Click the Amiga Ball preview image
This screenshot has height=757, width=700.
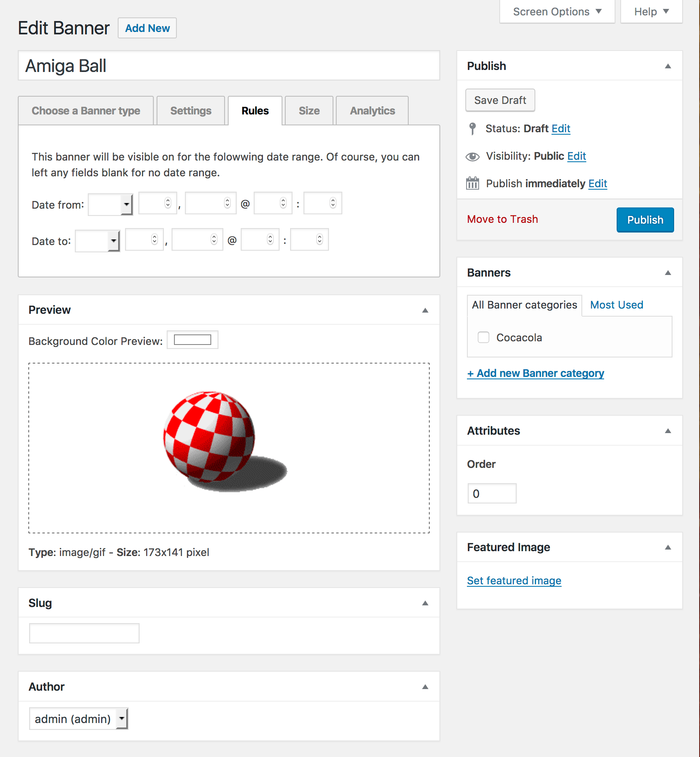tap(225, 442)
